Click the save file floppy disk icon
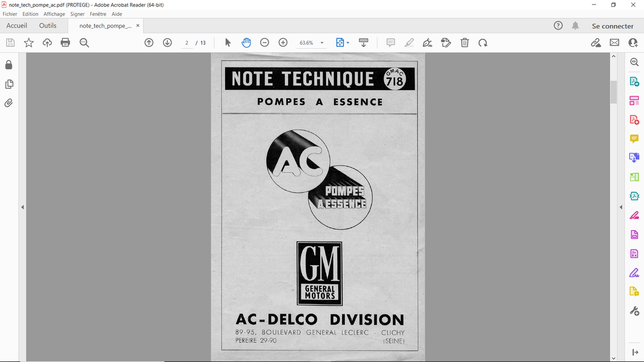Image resolution: width=644 pixels, height=362 pixels. click(x=11, y=43)
